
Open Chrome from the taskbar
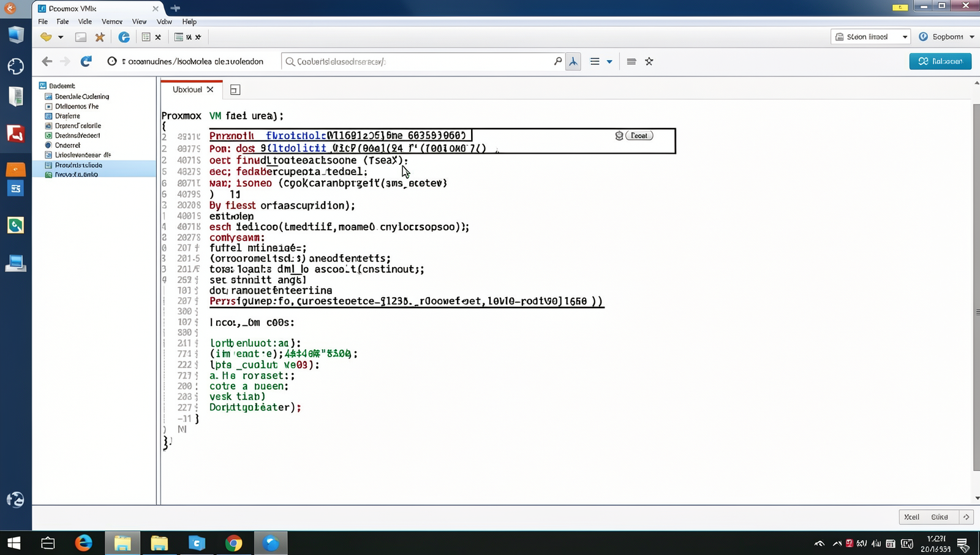233,543
